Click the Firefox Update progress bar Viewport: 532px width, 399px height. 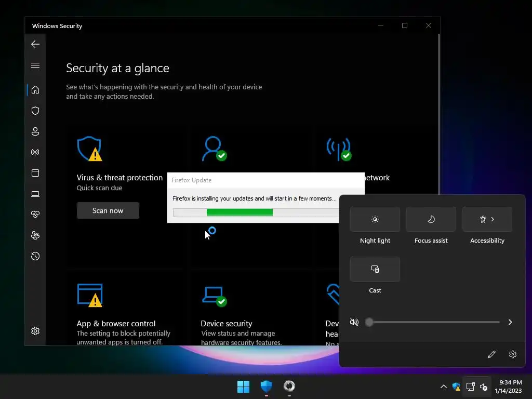256,212
